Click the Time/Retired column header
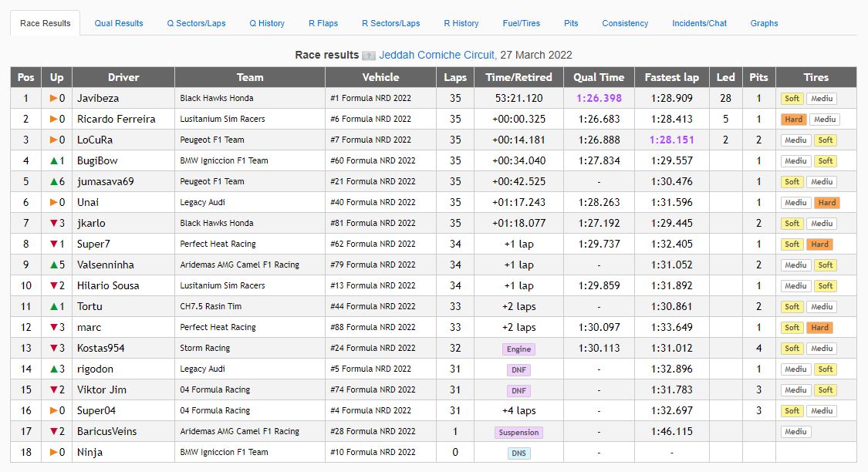 click(x=518, y=77)
